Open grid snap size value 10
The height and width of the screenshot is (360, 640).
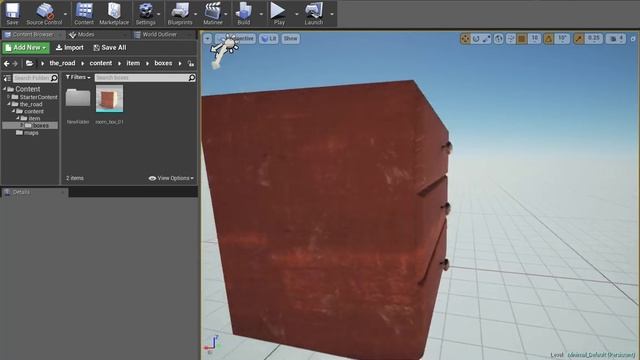[534, 39]
